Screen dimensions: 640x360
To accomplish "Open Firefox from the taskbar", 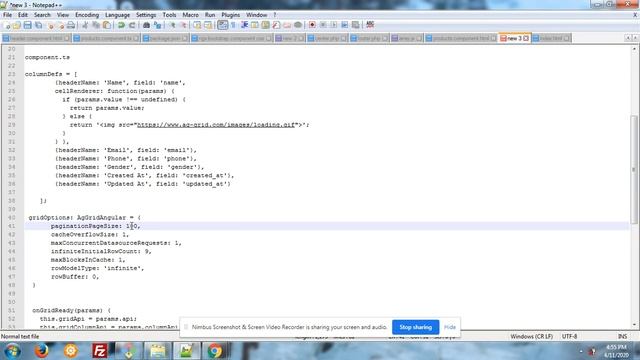I will (x=41, y=351).
